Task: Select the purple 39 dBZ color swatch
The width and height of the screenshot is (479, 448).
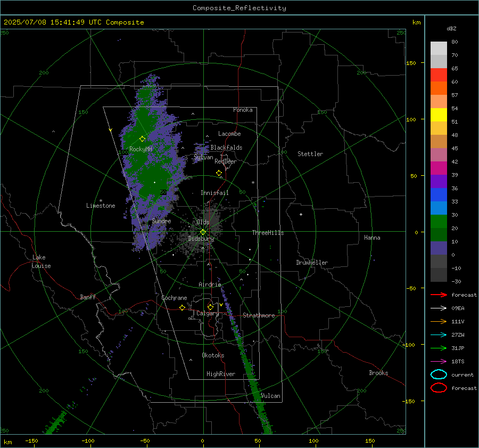Action: 439,181
